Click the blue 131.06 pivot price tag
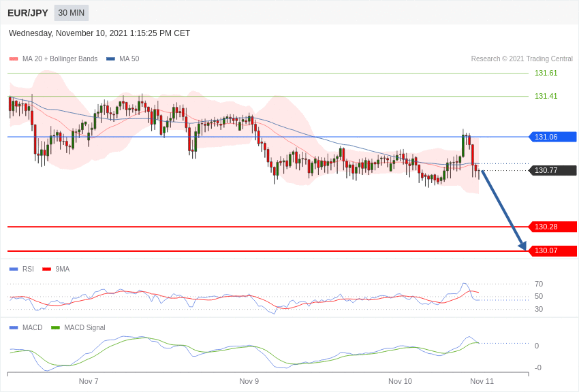The image size is (579, 392). pyautogui.click(x=553, y=137)
